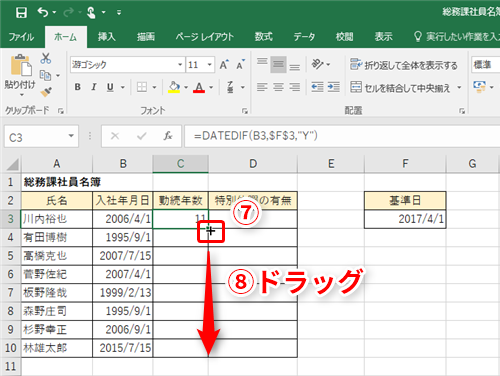The image size is (500, 376).
Task: Switch to the ホーム tab
Action: coord(66,37)
